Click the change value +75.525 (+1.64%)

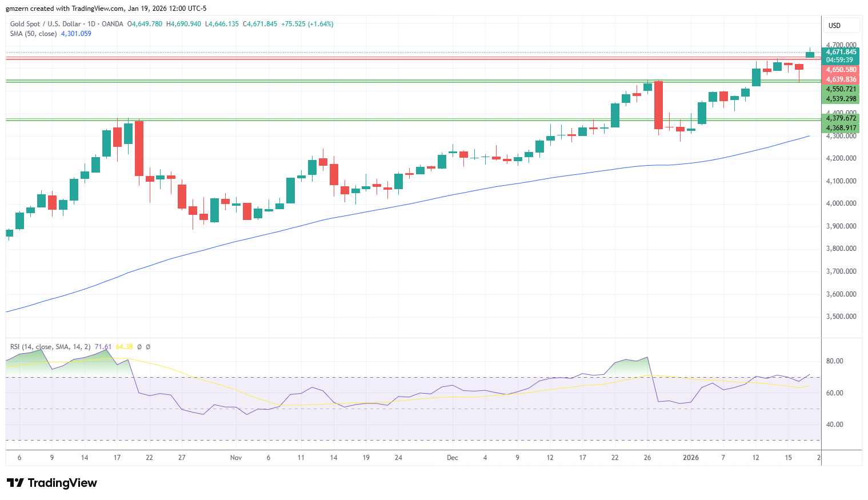coord(307,24)
